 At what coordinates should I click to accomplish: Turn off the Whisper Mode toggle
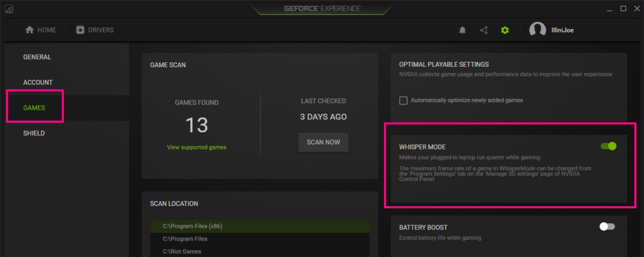(608, 146)
